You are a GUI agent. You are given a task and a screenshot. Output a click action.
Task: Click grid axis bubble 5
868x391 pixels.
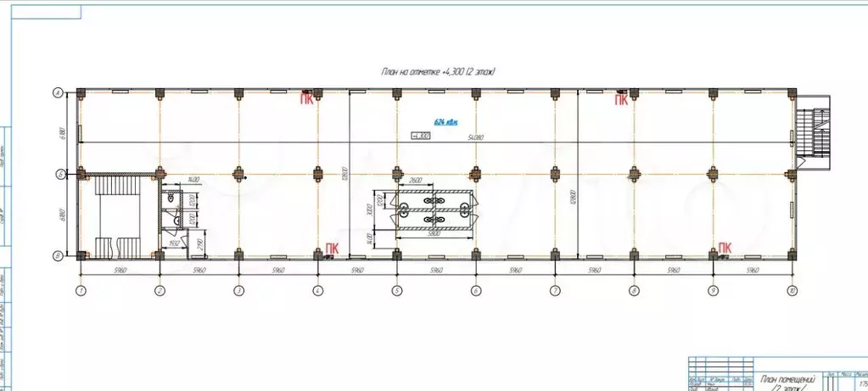[x=397, y=290]
